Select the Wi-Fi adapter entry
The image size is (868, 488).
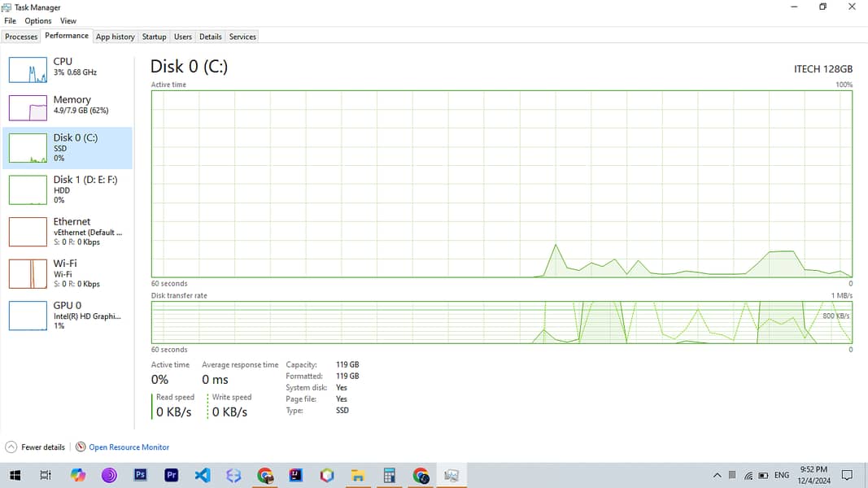click(x=68, y=274)
